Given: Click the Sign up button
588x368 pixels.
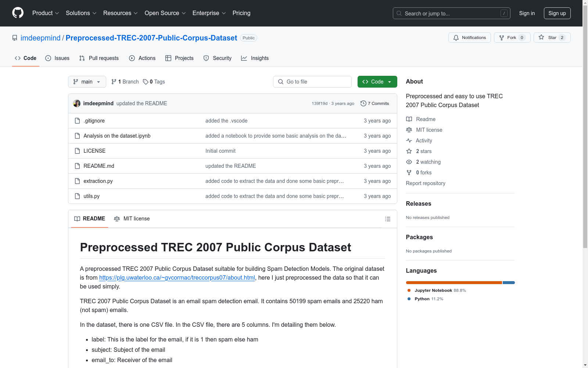Looking at the screenshot, I should pyautogui.click(x=557, y=13).
